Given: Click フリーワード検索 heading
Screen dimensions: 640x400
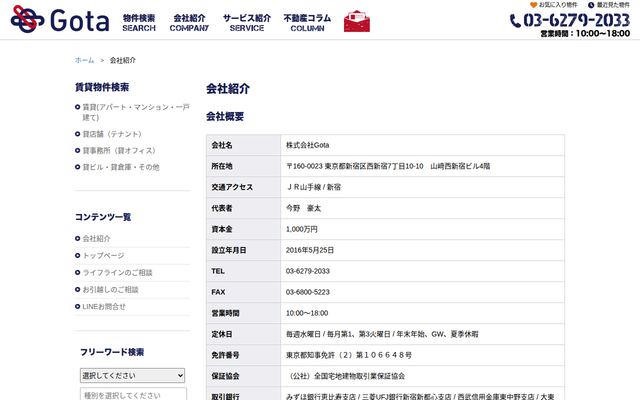Looking at the screenshot, I should point(112,352).
